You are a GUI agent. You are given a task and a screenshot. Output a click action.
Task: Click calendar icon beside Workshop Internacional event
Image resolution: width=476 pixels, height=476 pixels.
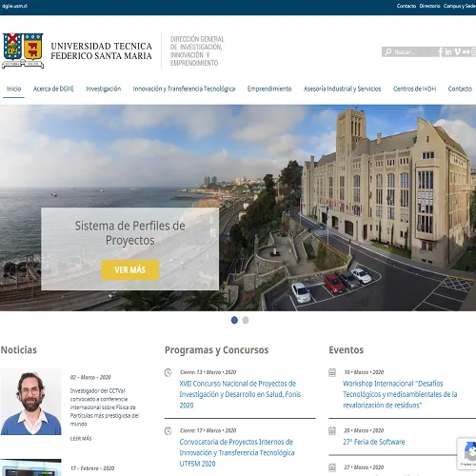(x=332, y=372)
